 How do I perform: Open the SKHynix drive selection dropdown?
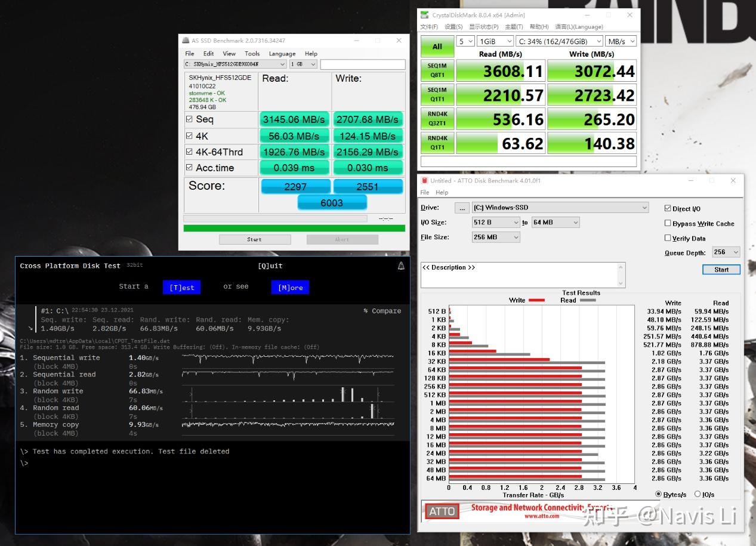pos(235,64)
